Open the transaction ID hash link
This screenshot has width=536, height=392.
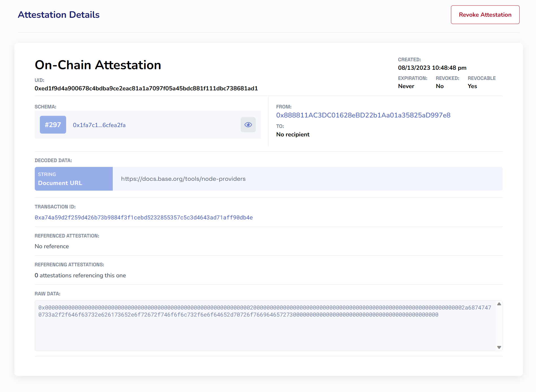[144, 217]
